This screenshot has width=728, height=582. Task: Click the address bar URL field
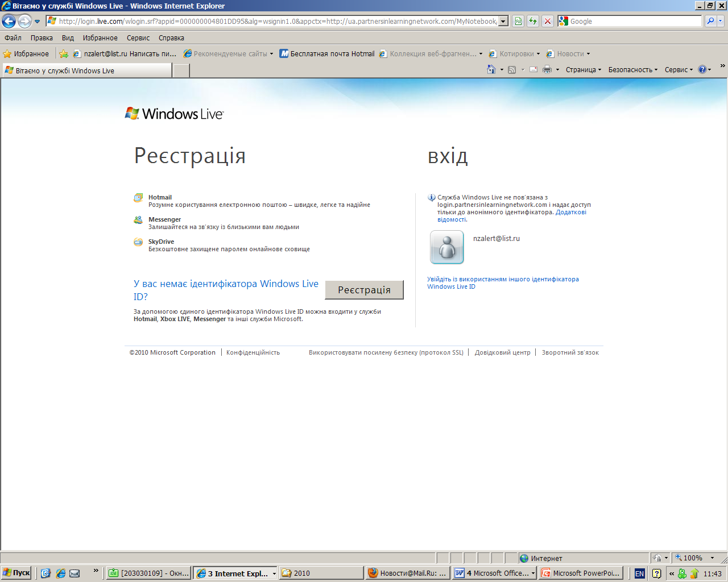(x=278, y=21)
